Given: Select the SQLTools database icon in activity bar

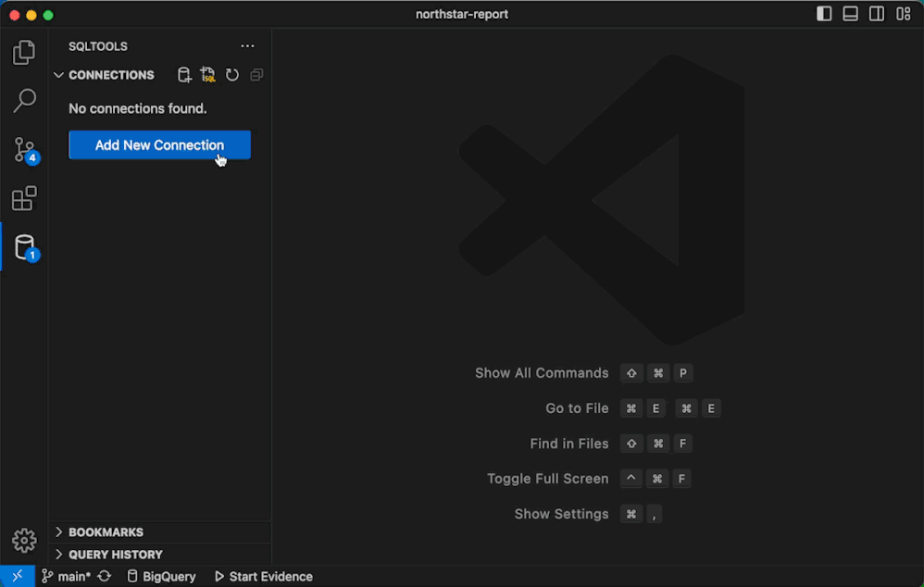Looking at the screenshot, I should point(25,247).
